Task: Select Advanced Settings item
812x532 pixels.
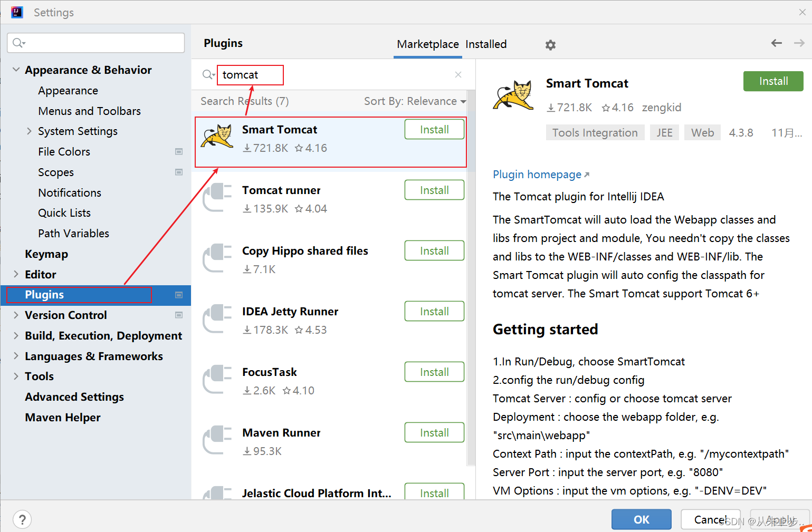Action: pyautogui.click(x=74, y=397)
